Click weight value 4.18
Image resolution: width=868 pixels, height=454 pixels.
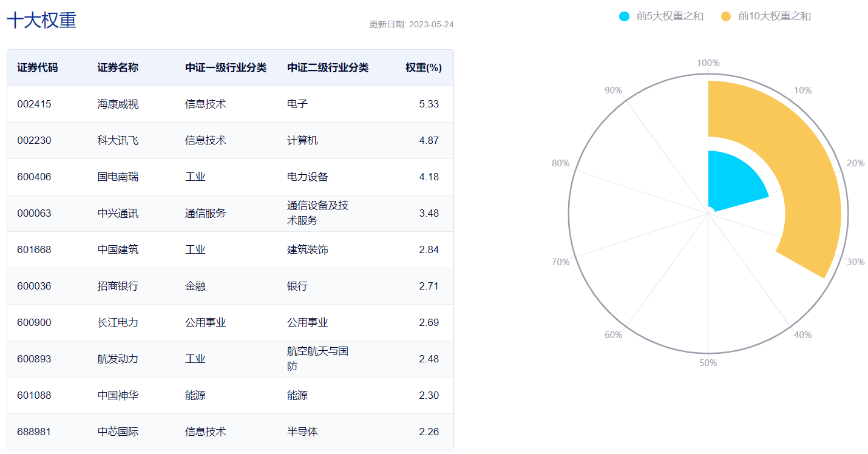click(x=429, y=177)
